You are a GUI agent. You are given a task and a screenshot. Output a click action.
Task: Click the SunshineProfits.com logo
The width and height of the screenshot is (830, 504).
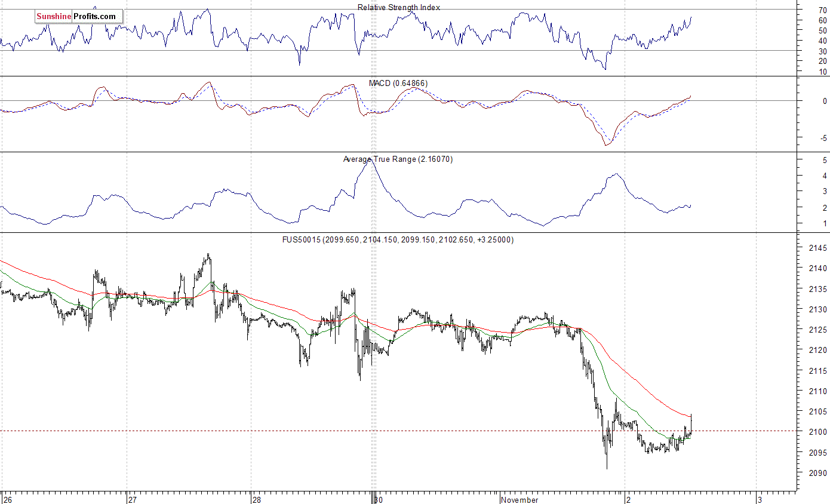pyautogui.click(x=78, y=17)
